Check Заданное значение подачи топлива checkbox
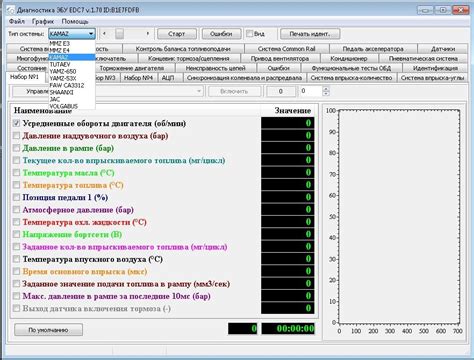The height and width of the screenshot is (360, 474). [16, 284]
